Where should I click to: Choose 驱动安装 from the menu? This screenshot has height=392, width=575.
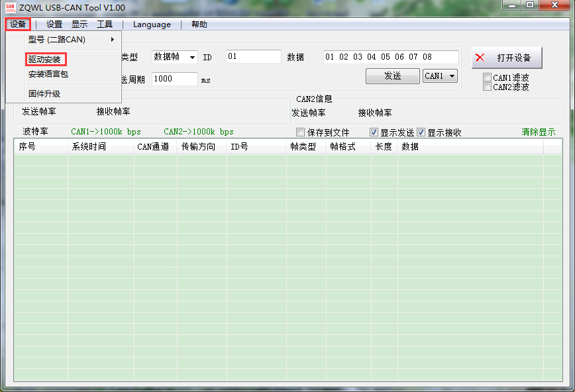[x=46, y=60]
